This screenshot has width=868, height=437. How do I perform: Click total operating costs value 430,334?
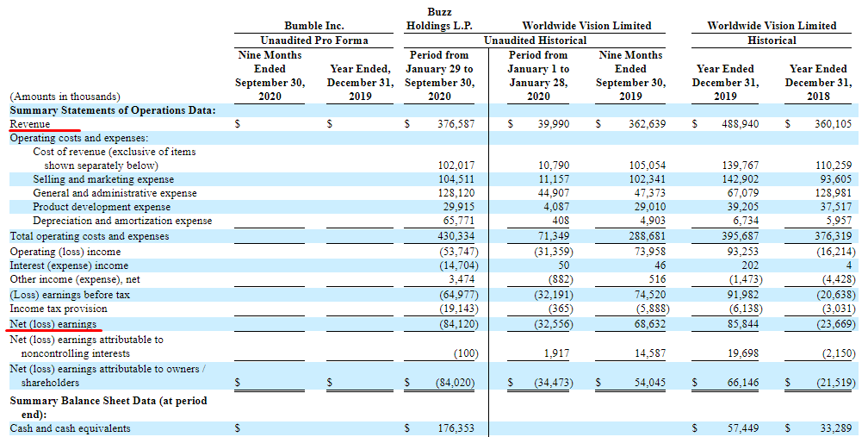click(456, 236)
